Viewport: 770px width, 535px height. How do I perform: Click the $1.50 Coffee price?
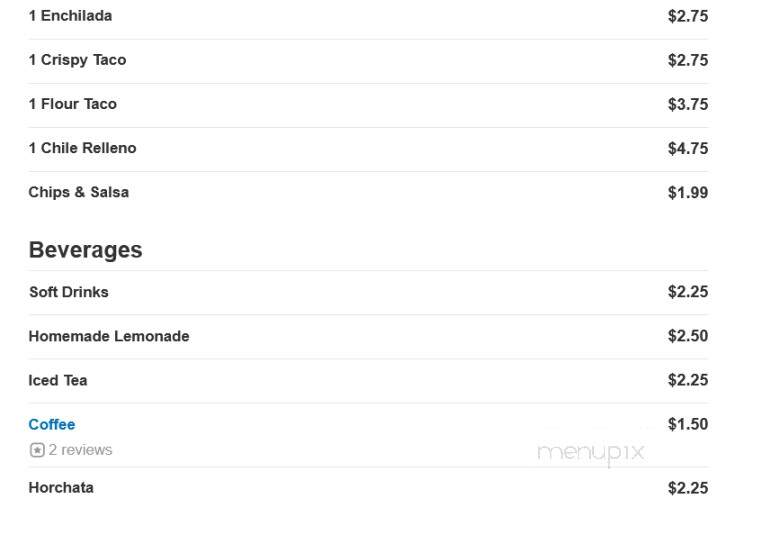pos(688,424)
